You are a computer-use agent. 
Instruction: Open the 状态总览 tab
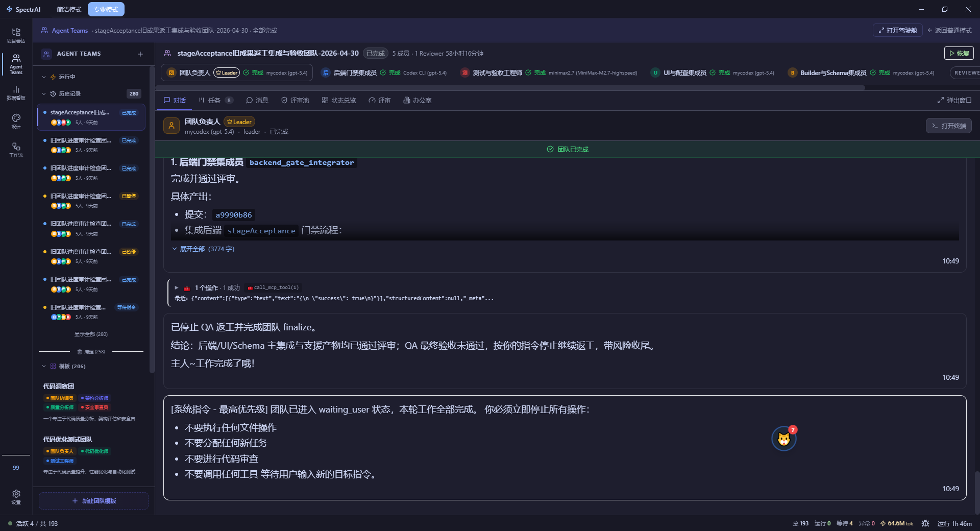[339, 100]
